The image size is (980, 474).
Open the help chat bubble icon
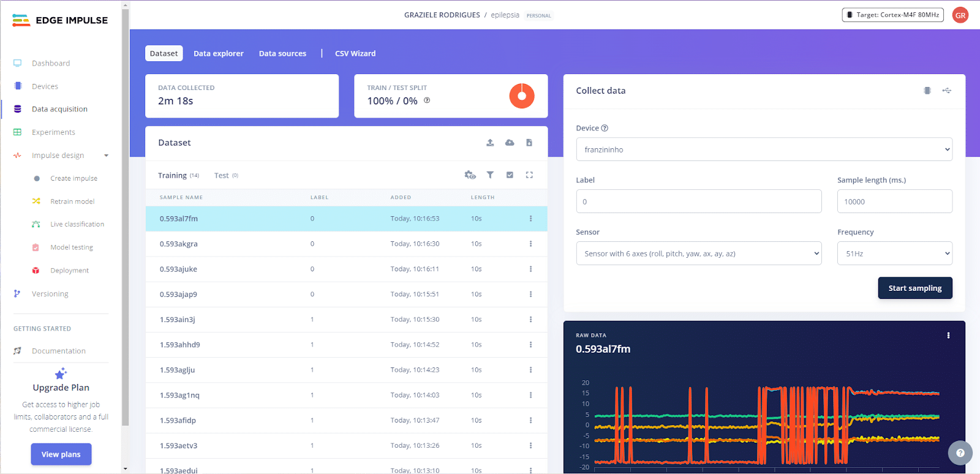tap(960, 453)
